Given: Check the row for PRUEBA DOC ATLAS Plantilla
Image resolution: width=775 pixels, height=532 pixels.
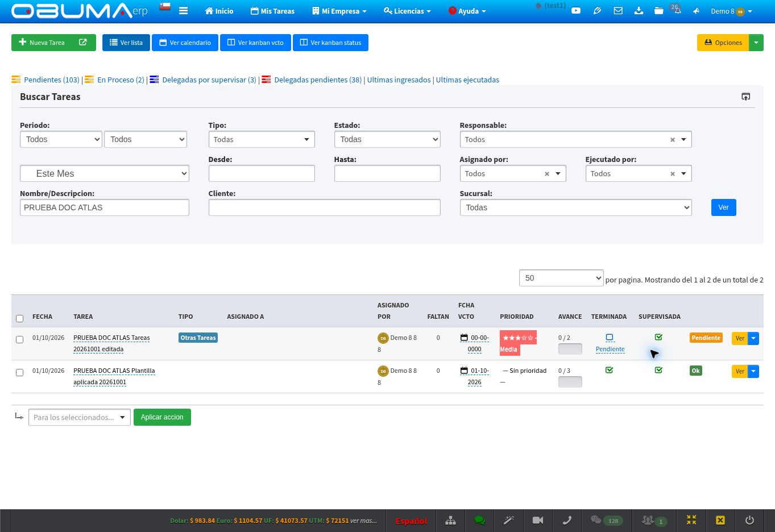Looking at the screenshot, I should (19, 372).
